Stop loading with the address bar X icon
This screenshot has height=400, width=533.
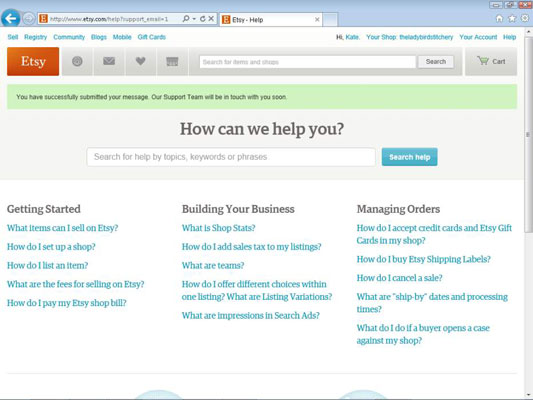coord(211,19)
